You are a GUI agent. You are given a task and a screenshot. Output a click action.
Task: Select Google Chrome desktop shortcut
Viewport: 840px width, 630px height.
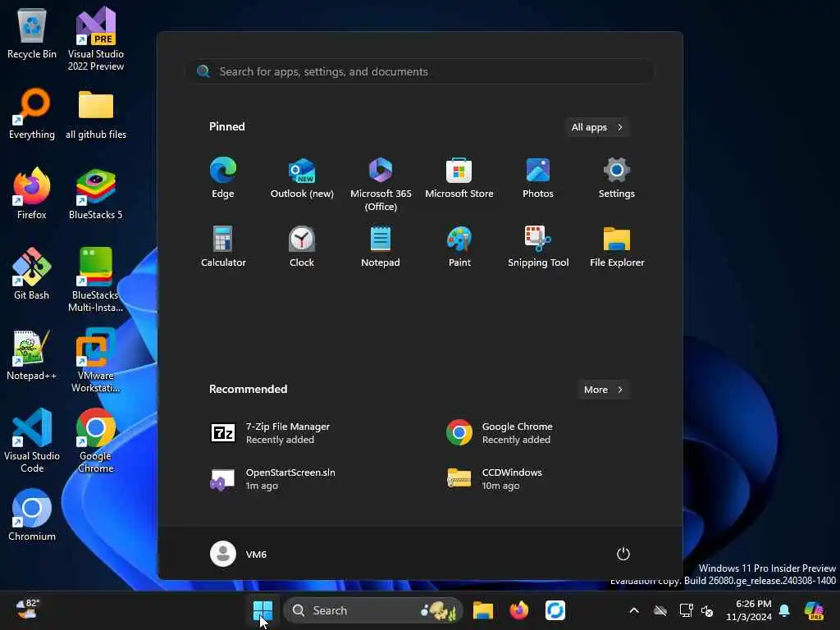tap(96, 441)
